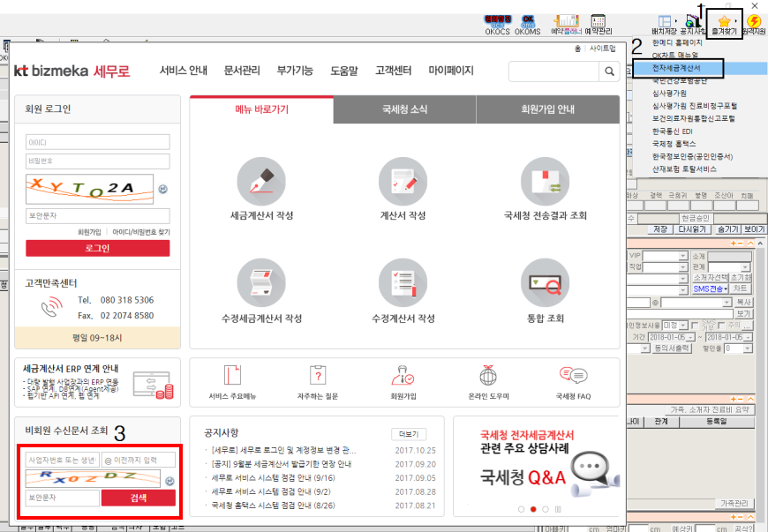The height and width of the screenshot is (532, 768).
Task: Open the 예약관리 calendar icon
Action: [598, 25]
